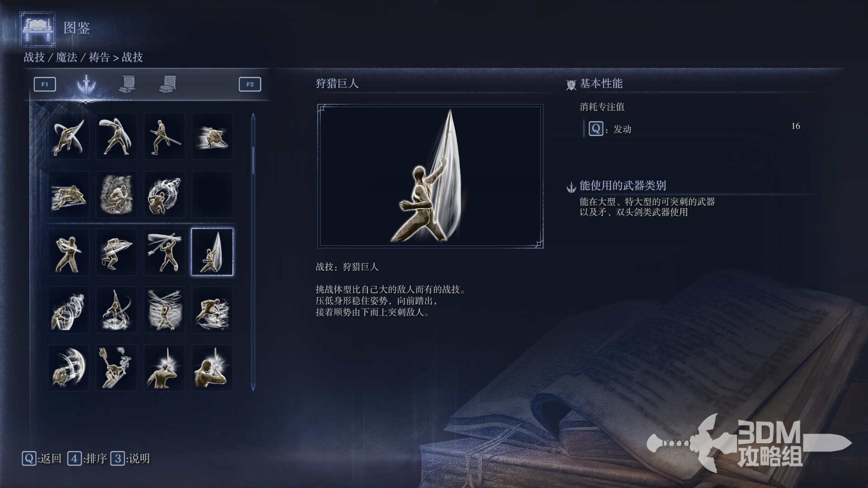The width and height of the screenshot is (868, 488).
Task: Click the Q 返回 back button
Action: [42, 459]
